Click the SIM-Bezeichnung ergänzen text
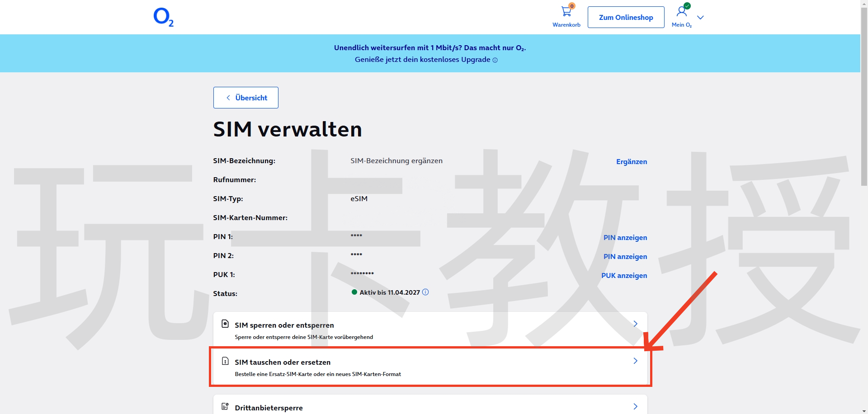Screen dimensions: 868x414 (x=396, y=161)
